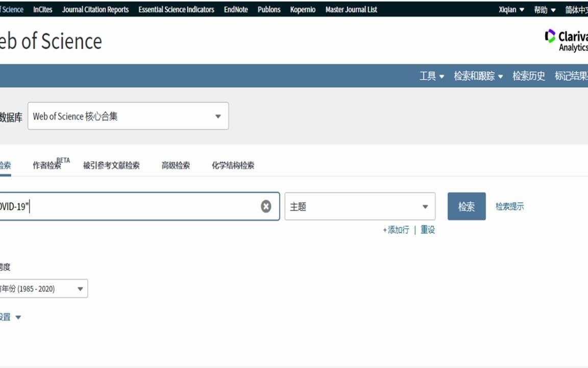Click the blue 检索 search button

tap(467, 206)
